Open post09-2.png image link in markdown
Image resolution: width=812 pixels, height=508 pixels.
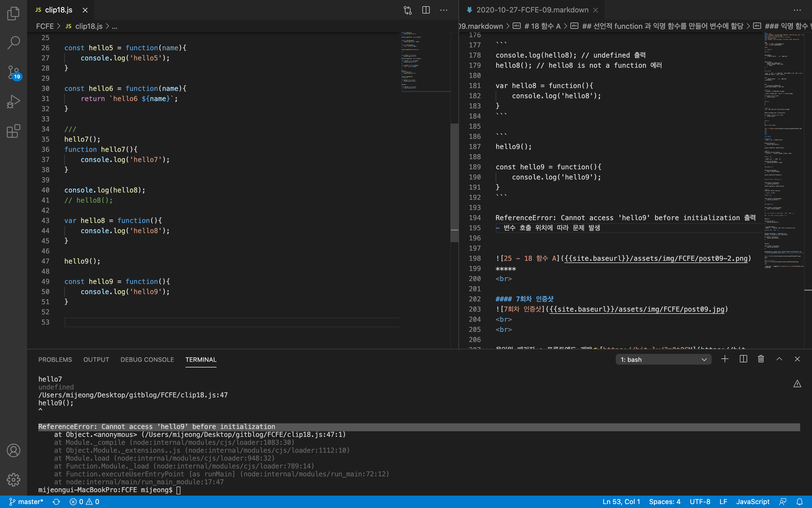click(x=656, y=258)
